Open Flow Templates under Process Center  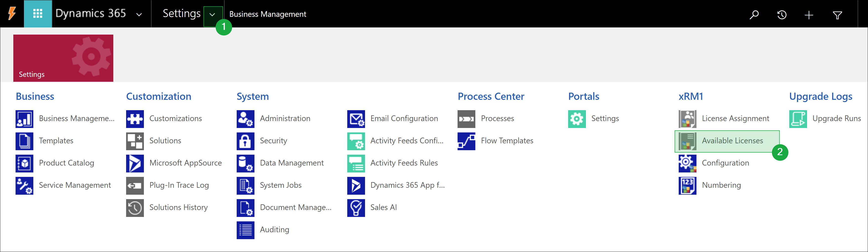[507, 141]
